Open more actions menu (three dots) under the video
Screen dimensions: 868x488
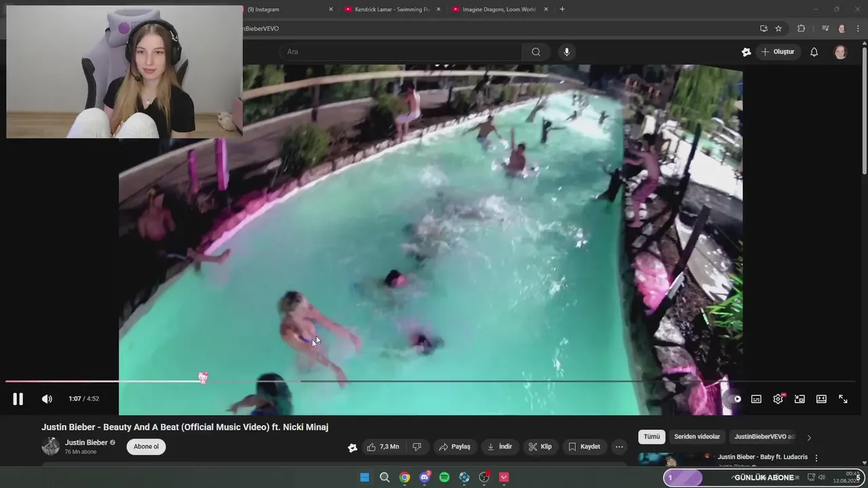pos(619,447)
